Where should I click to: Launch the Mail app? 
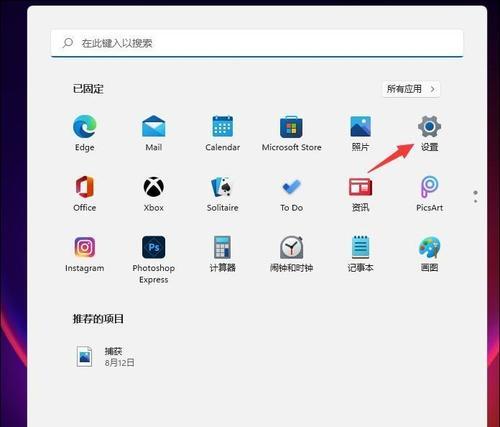point(154,133)
